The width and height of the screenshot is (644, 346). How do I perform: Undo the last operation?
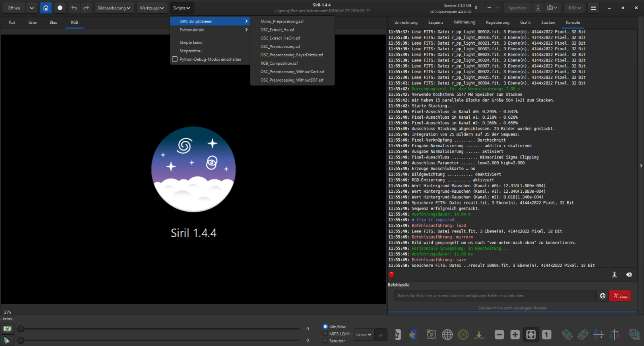(74, 8)
